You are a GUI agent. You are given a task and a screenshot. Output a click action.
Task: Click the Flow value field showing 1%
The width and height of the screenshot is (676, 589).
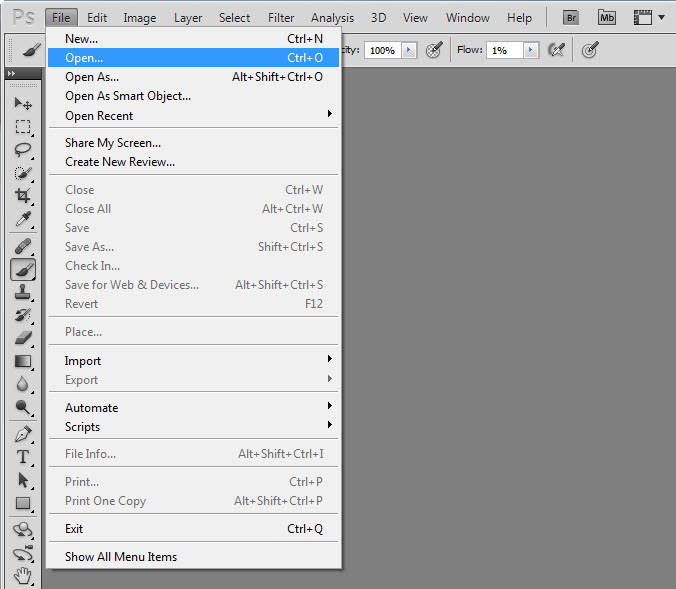(x=504, y=50)
